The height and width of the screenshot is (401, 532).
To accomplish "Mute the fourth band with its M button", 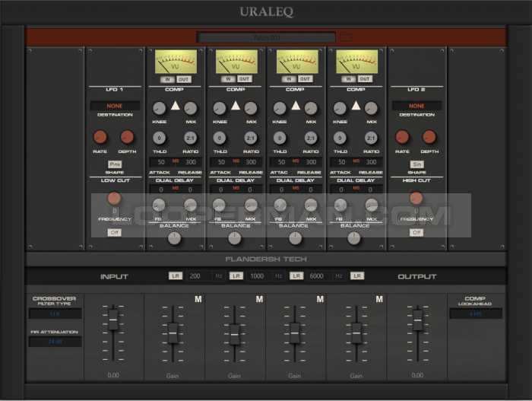I will [379, 299].
